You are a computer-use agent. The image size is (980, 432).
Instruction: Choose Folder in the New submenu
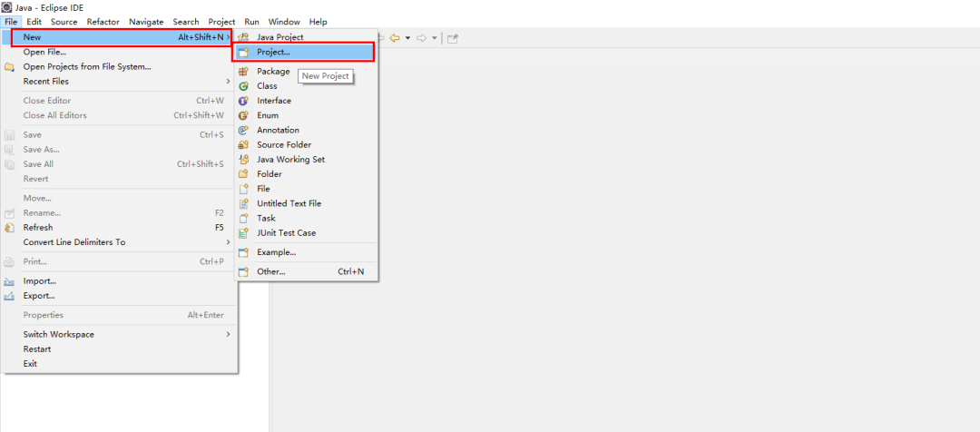pos(306,174)
